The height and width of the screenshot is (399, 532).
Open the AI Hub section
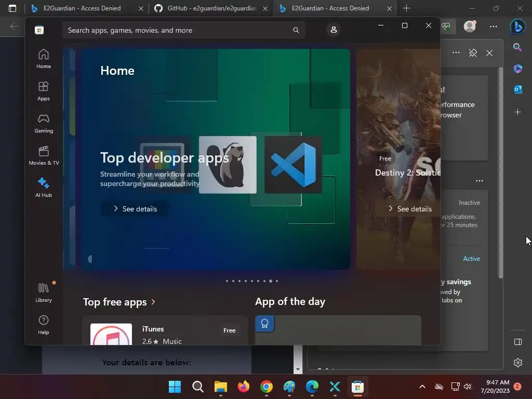[x=44, y=188]
